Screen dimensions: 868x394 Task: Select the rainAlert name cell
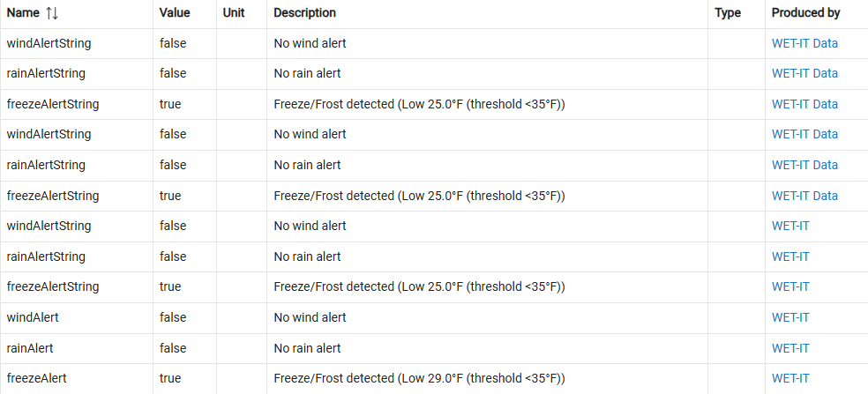click(32, 348)
